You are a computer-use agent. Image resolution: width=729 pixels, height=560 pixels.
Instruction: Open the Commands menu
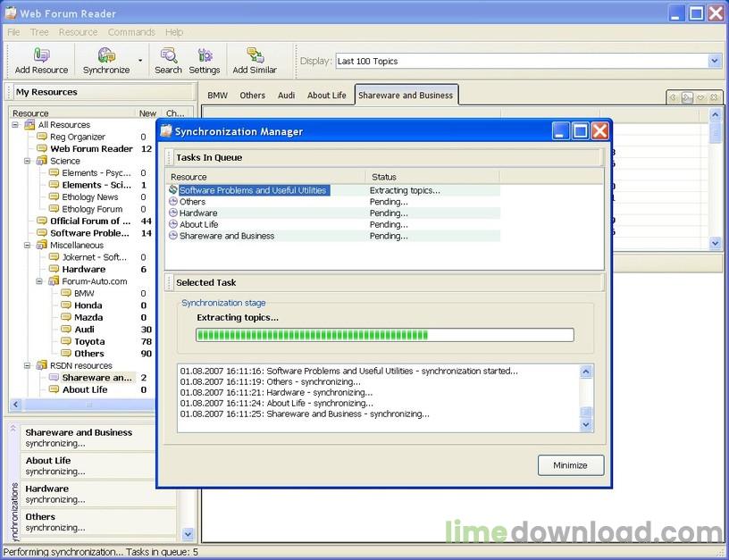tap(131, 32)
